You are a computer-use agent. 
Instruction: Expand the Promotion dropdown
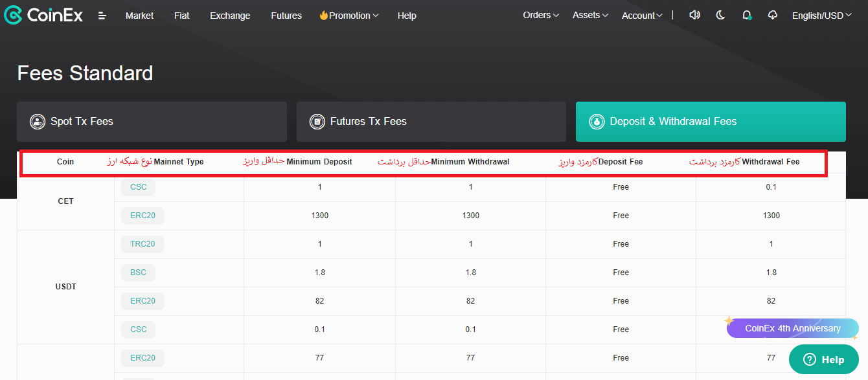click(349, 16)
